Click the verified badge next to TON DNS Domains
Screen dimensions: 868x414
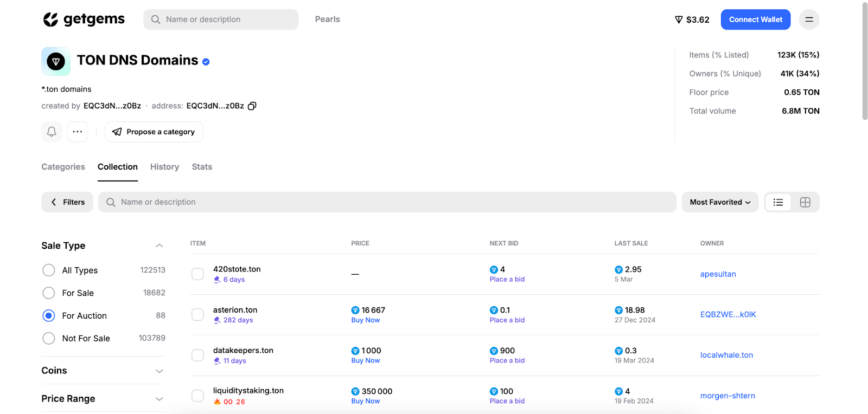point(206,62)
